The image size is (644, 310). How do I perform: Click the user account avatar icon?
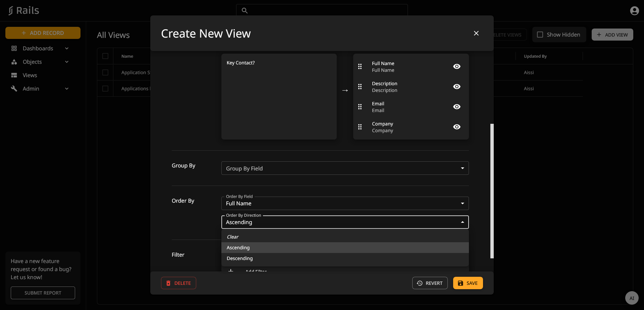click(x=634, y=11)
